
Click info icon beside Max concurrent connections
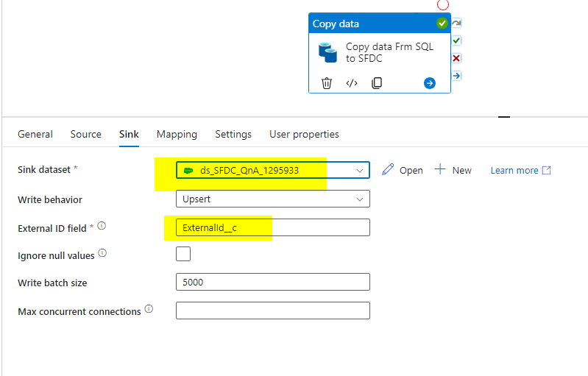149,309
